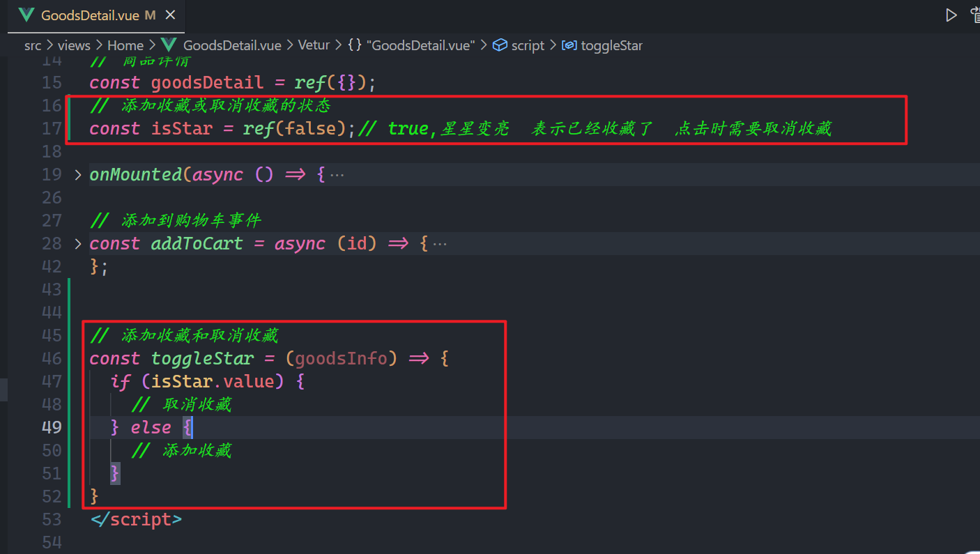This screenshot has width=980, height=554.
Task: Select the GoodsDetail.vue editor tab
Action: click(96, 15)
